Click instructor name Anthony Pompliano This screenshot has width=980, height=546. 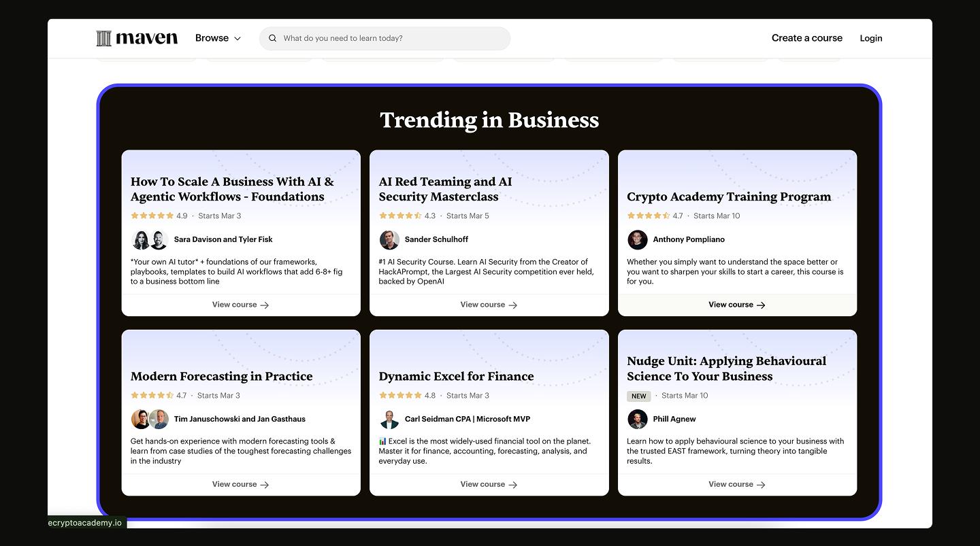coord(689,239)
